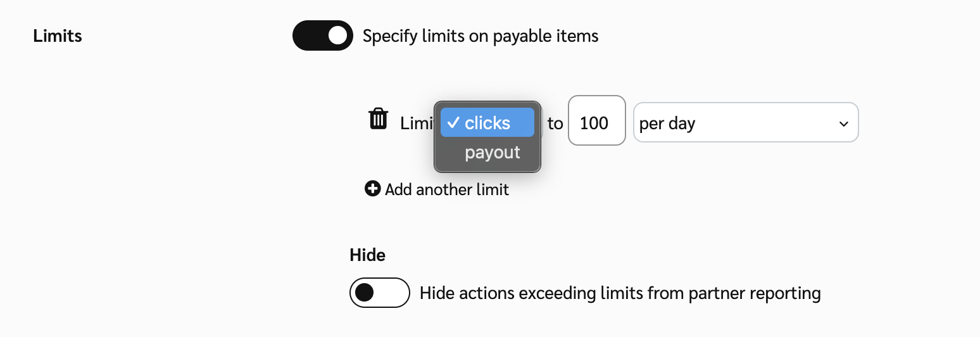Click the 'Limit' text beside the trash icon

click(416, 124)
